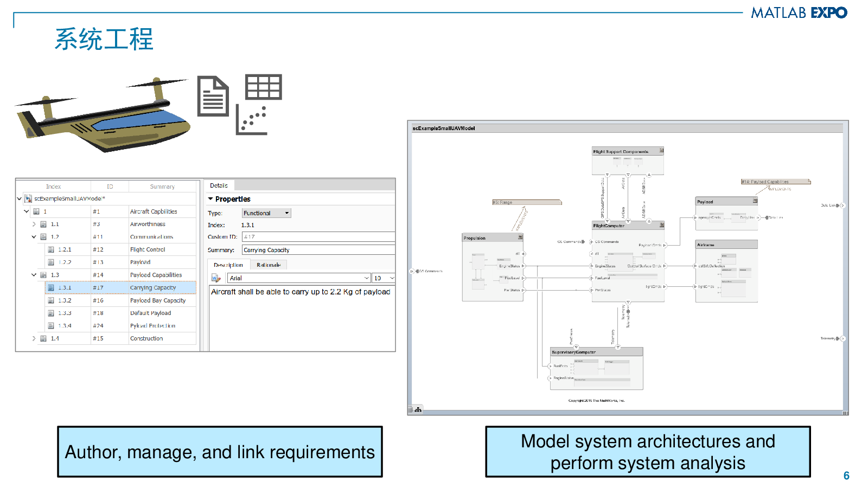868x488 pixels.
Task: Select the Description tab
Action: click(228, 265)
